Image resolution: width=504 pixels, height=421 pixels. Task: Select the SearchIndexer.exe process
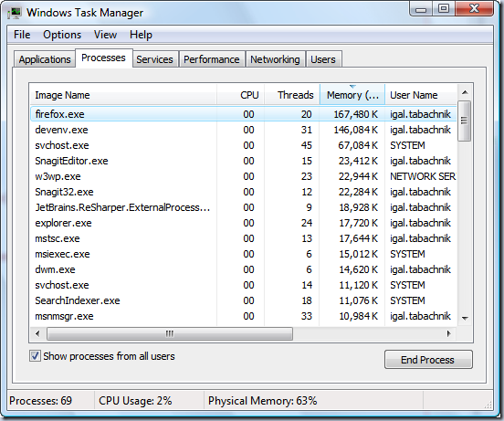(243, 300)
